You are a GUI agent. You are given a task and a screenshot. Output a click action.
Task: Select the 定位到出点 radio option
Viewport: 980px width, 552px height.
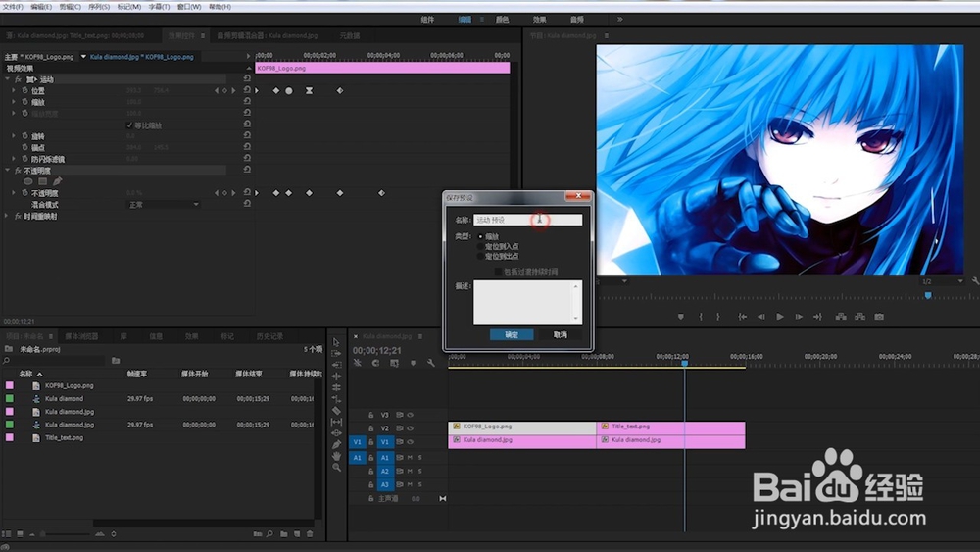click(x=480, y=256)
